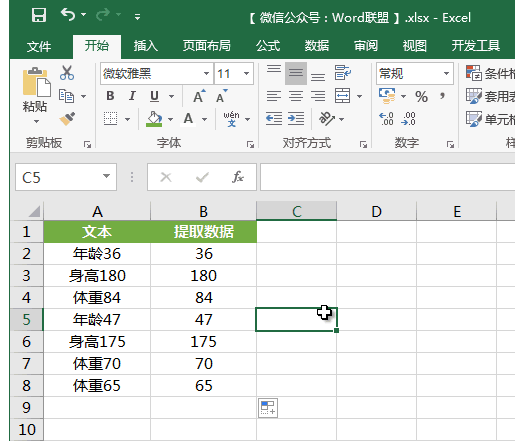Expand the font size dropdown

246,73
